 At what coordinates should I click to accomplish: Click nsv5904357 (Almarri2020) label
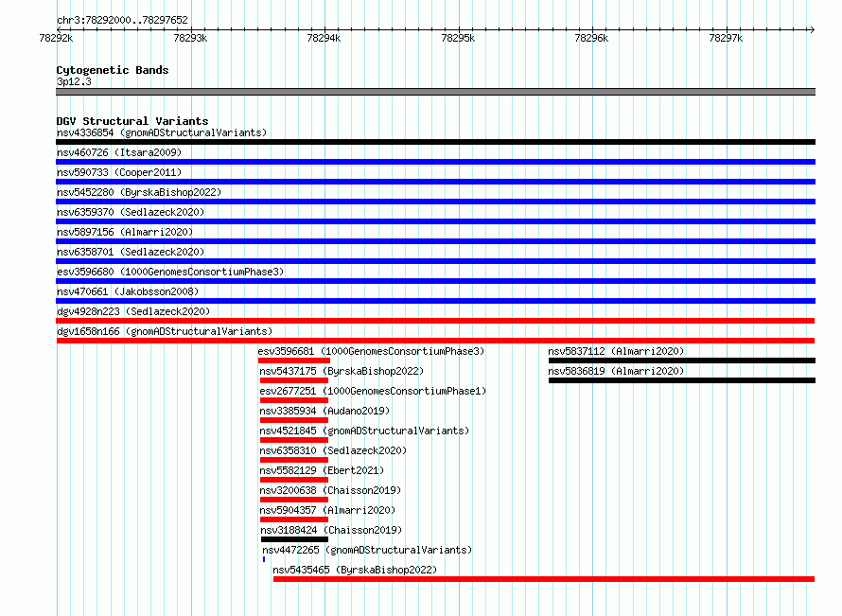[327, 510]
